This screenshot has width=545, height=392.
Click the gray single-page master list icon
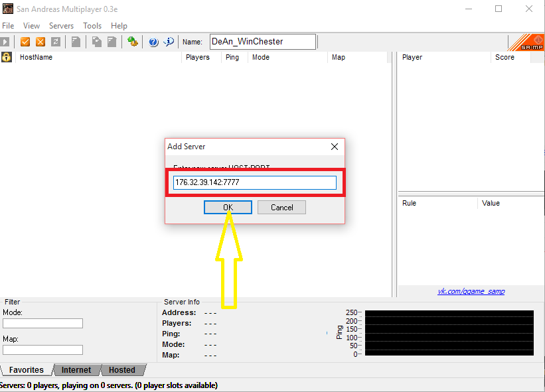(x=76, y=42)
